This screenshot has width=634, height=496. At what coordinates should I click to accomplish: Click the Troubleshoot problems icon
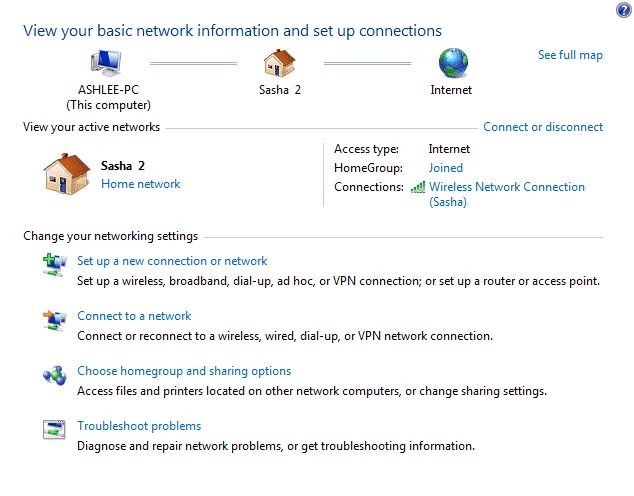54,430
